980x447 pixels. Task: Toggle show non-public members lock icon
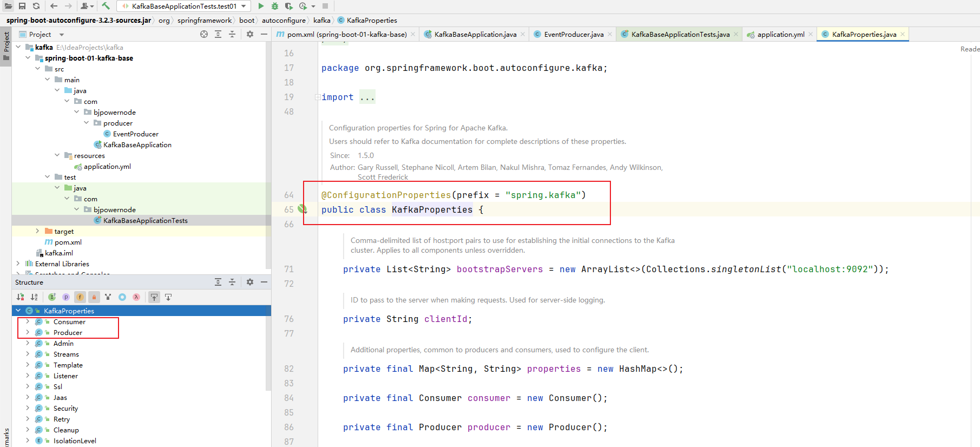[x=94, y=297]
